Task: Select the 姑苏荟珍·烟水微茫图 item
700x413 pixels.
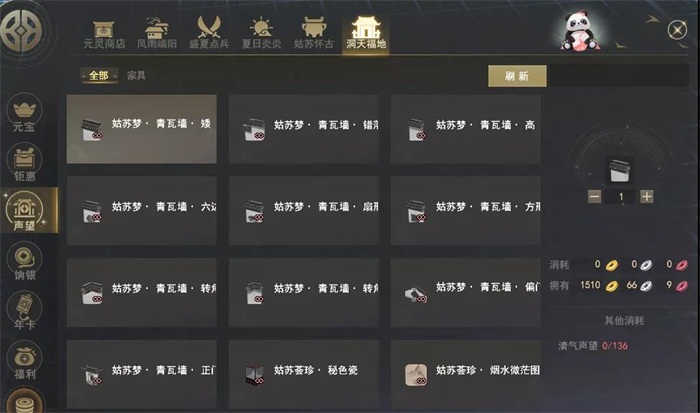Action: [466, 374]
